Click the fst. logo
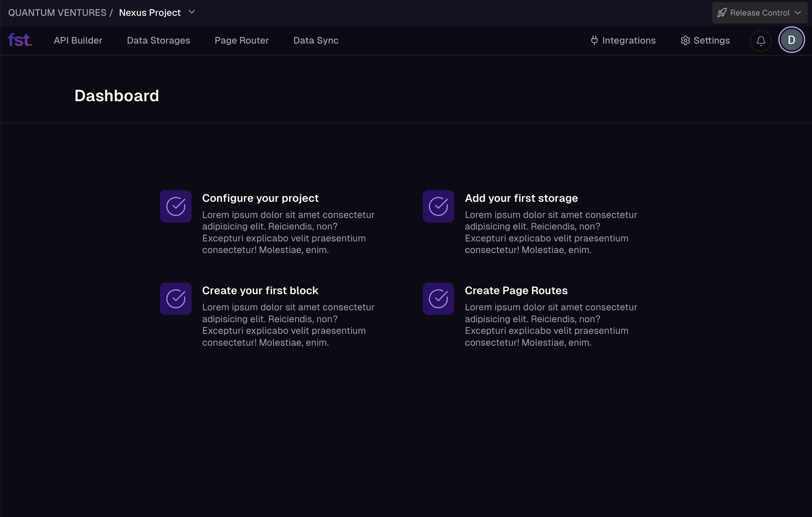The width and height of the screenshot is (812, 517). [x=19, y=40]
